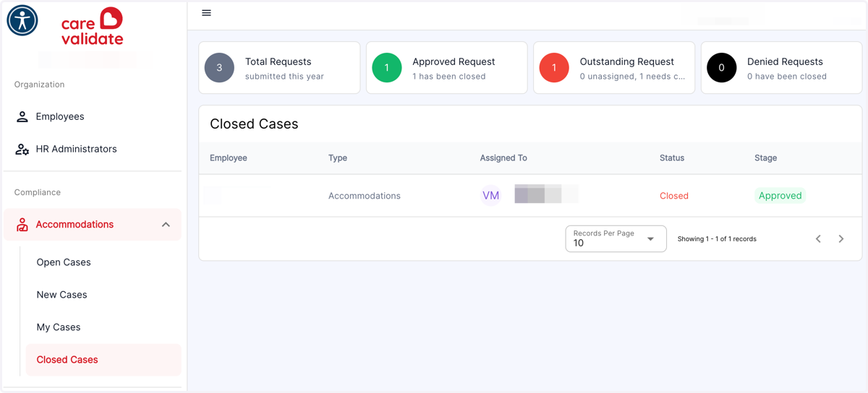The image size is (868, 393).
Task: Click the black Denied Requests count circle
Action: point(721,68)
